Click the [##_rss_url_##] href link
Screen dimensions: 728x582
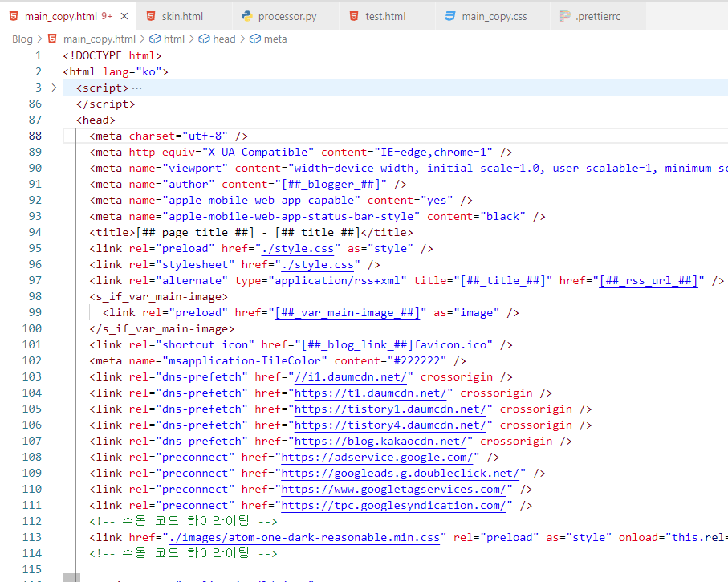(649, 280)
